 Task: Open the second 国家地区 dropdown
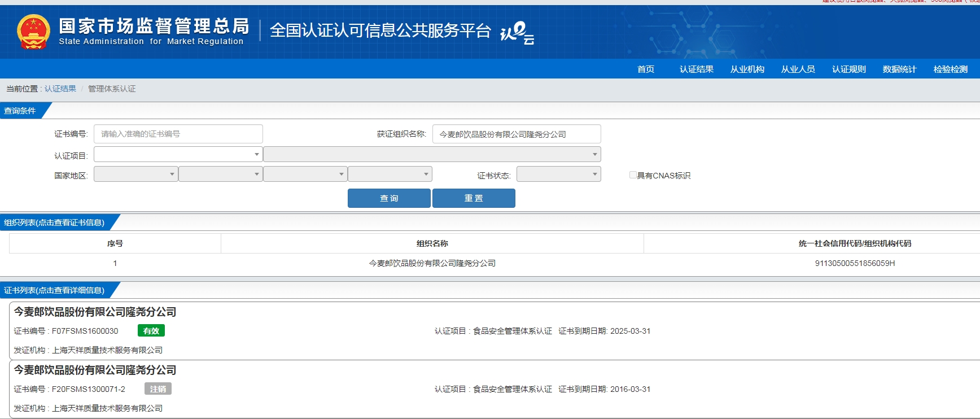[x=221, y=174]
